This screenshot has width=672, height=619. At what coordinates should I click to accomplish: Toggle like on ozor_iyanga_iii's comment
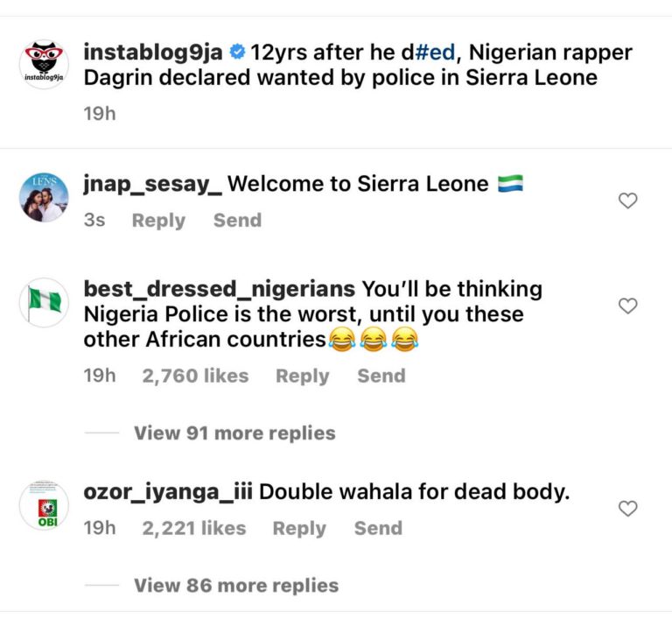pos(627,509)
